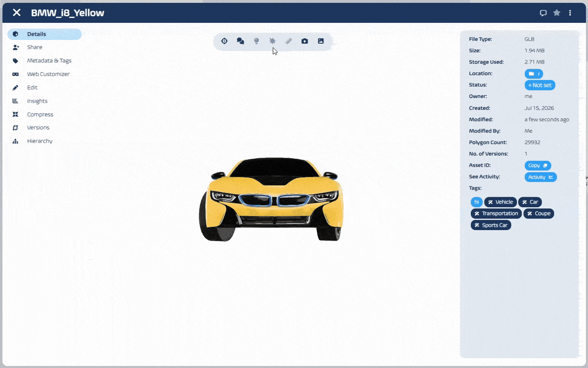
Task: Click the root folder Location button
Action: pyautogui.click(x=534, y=74)
